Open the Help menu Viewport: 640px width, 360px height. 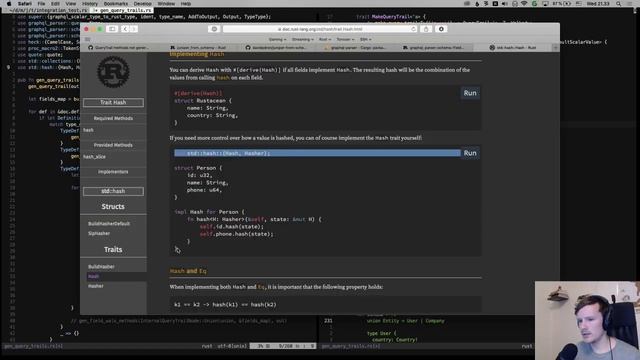tap(186, 4)
